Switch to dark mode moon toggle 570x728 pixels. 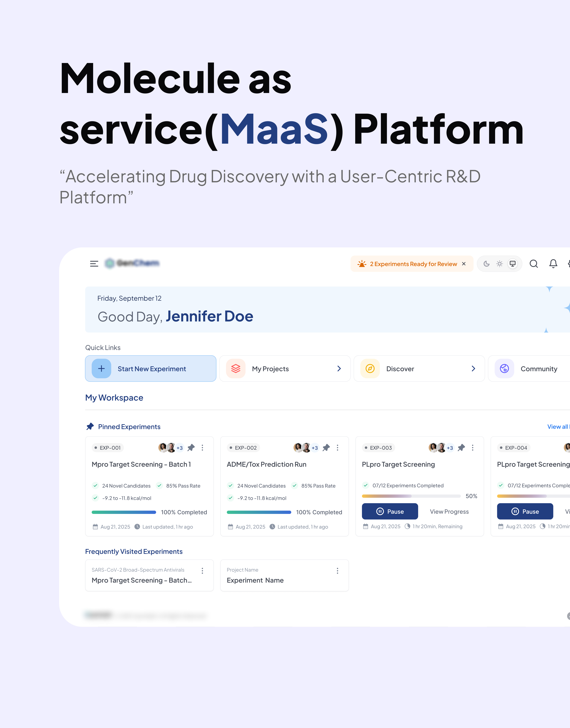(x=487, y=264)
